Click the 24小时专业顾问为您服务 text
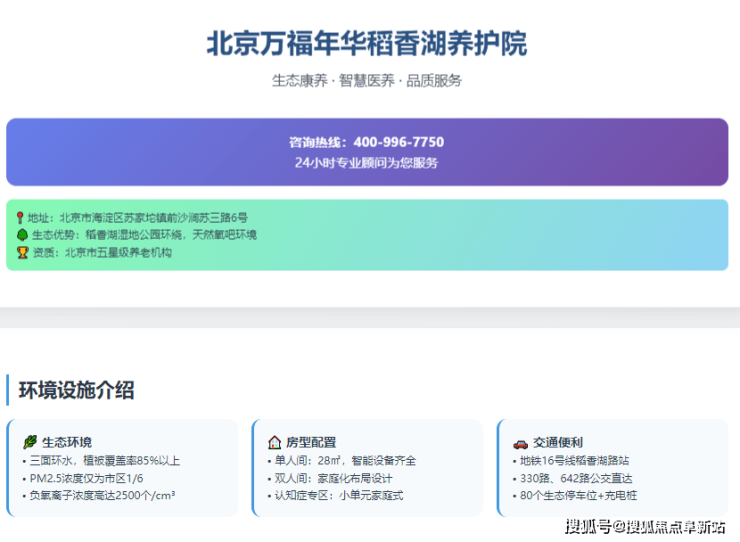This screenshot has height=542, width=740. (366, 162)
